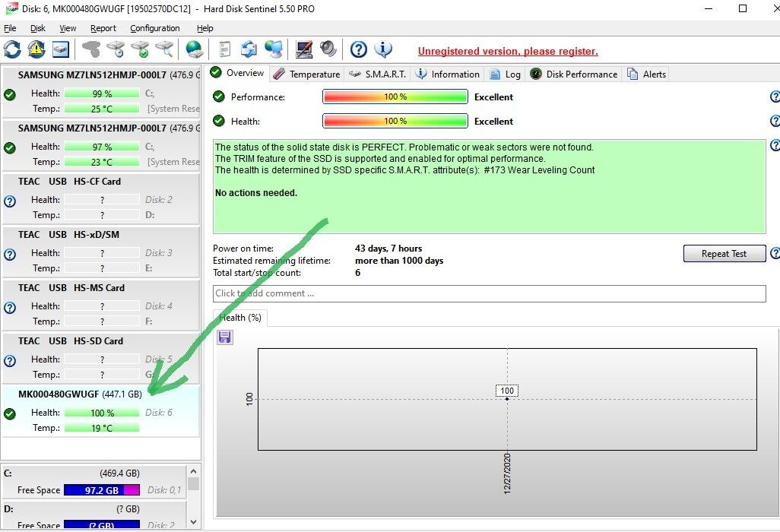Viewport: 780px width, 532px height.
Task: Open the help question mark icon
Action: coord(358,49)
